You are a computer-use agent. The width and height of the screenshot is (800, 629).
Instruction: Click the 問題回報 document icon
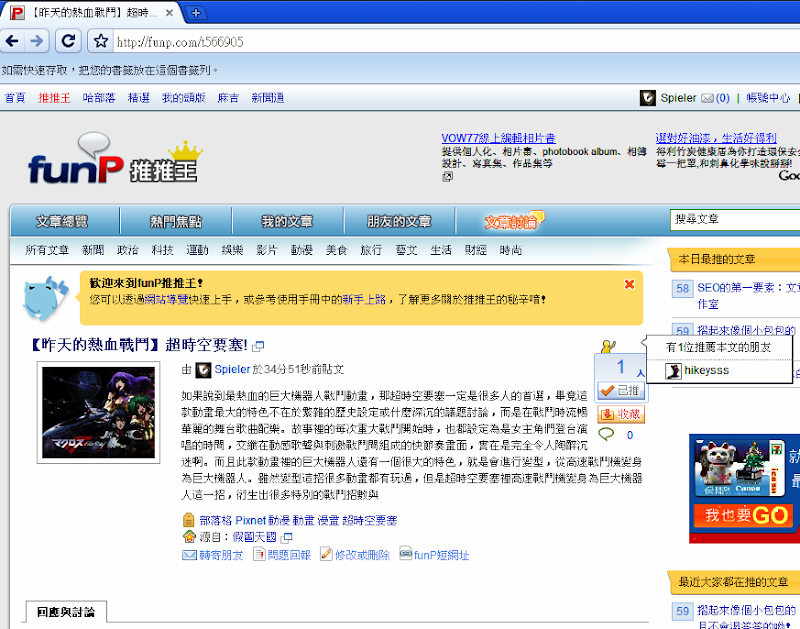(x=259, y=553)
